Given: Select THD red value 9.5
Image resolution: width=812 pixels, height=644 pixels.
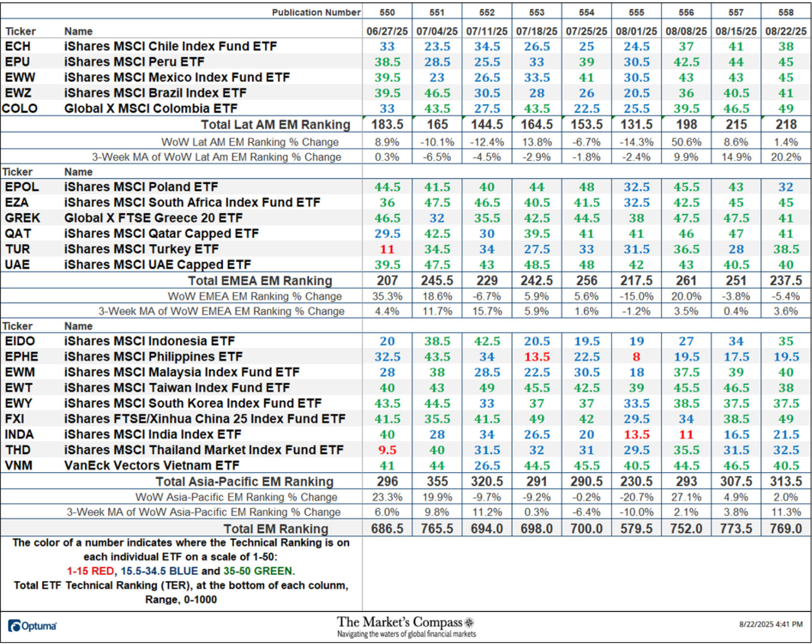Looking at the screenshot, I should [x=387, y=450].
